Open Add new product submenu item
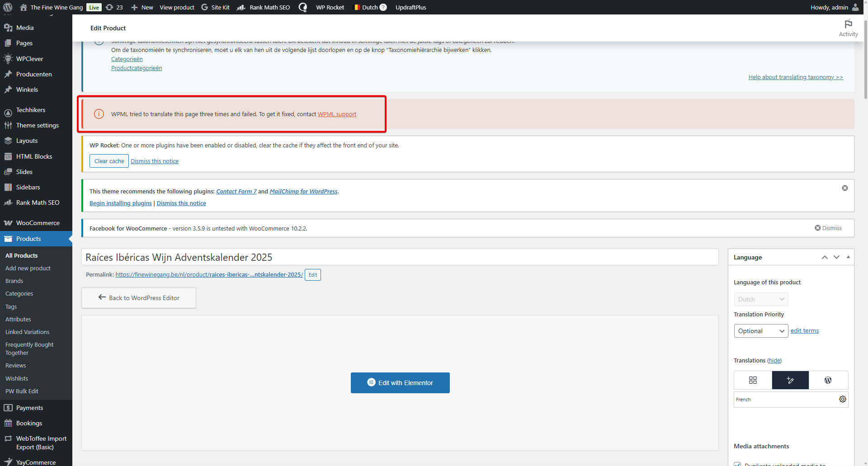The height and width of the screenshot is (466, 868). tap(28, 268)
